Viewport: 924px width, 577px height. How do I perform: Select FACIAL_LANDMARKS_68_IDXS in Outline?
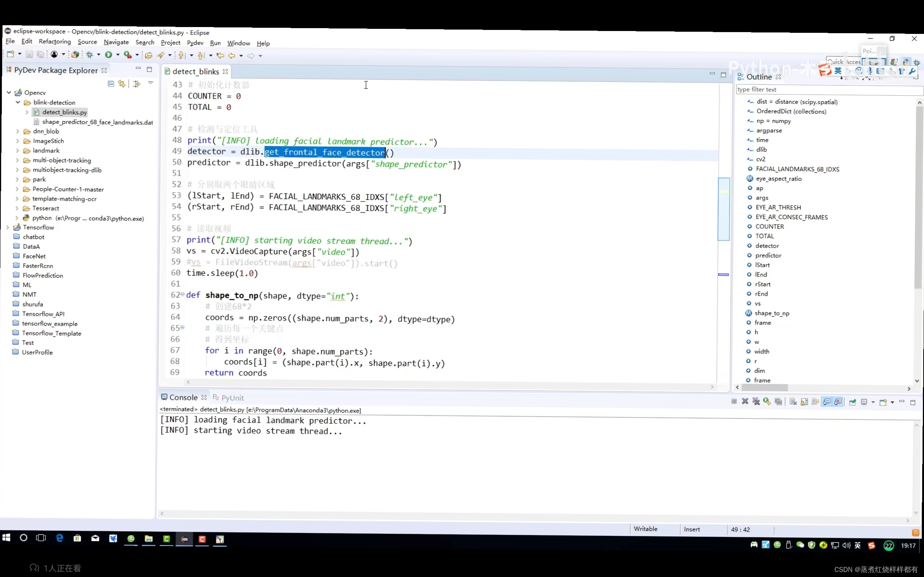798,169
